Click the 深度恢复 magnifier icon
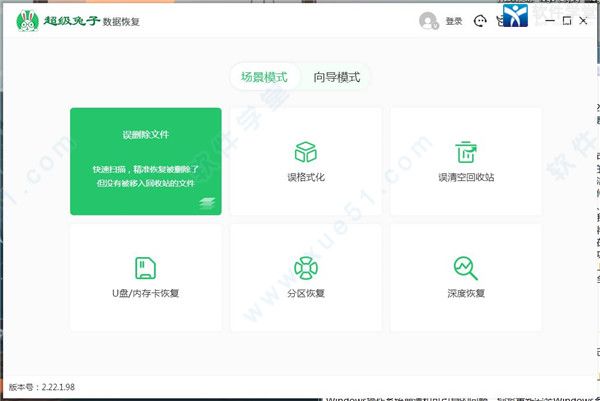The height and width of the screenshot is (401, 600). (x=466, y=268)
